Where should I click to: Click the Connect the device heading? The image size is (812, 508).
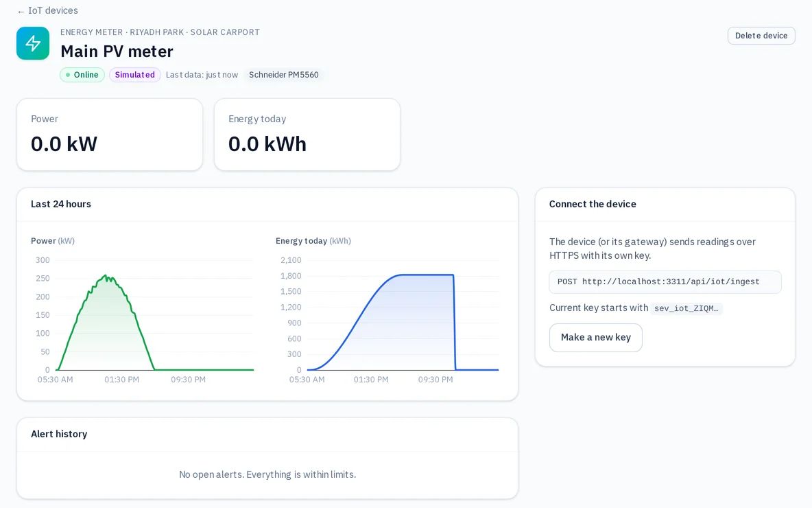point(593,205)
